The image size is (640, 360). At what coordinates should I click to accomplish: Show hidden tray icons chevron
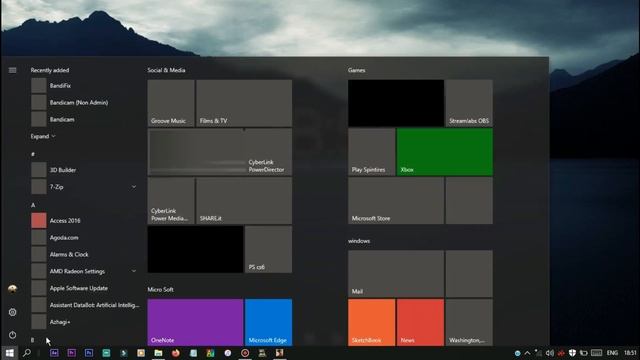pos(527,353)
